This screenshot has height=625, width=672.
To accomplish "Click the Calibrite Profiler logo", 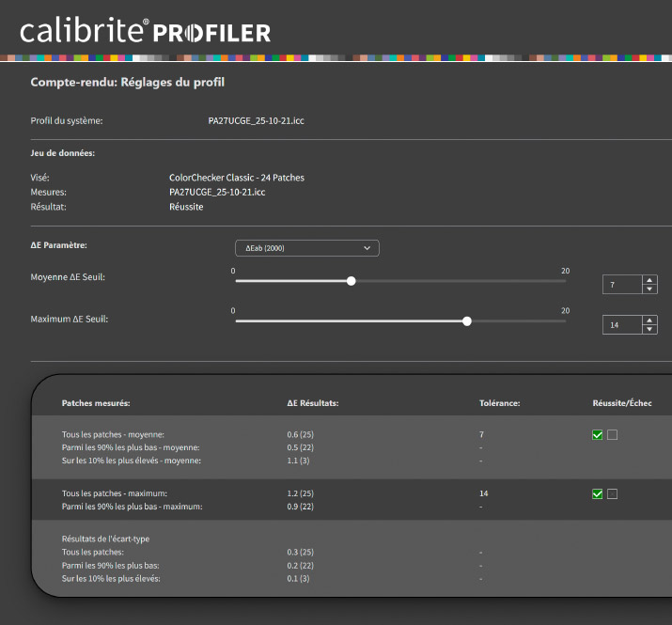I will pyautogui.click(x=145, y=32).
